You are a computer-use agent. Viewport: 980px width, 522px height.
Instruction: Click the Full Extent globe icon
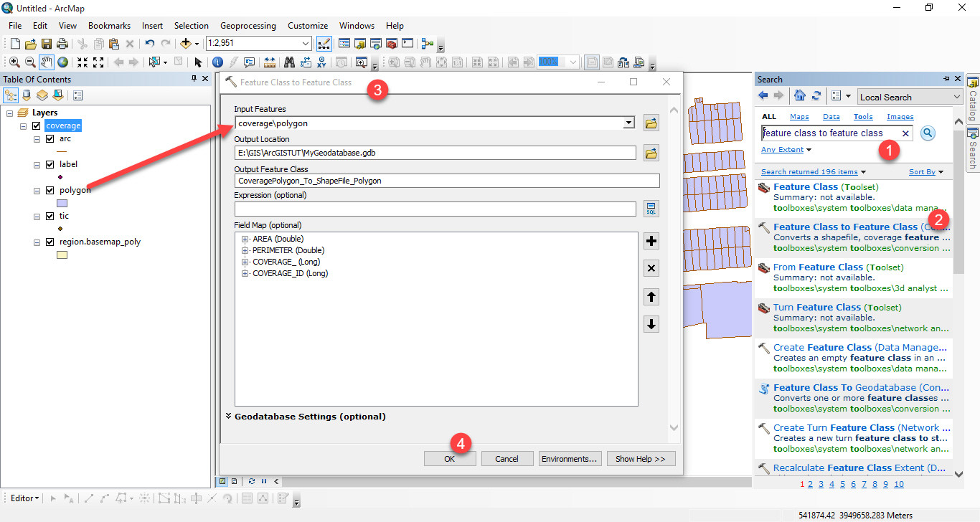(x=62, y=62)
